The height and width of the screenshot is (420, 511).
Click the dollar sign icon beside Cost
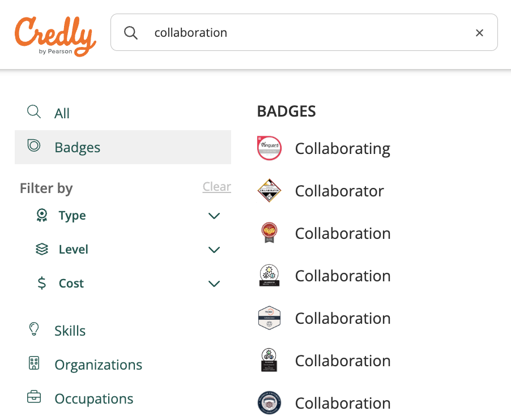41,283
